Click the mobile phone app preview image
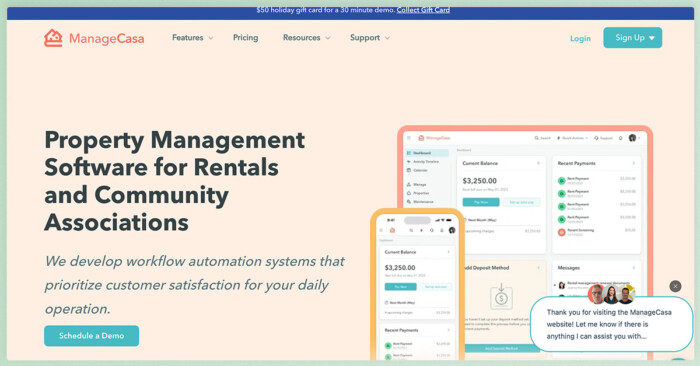 (x=417, y=284)
